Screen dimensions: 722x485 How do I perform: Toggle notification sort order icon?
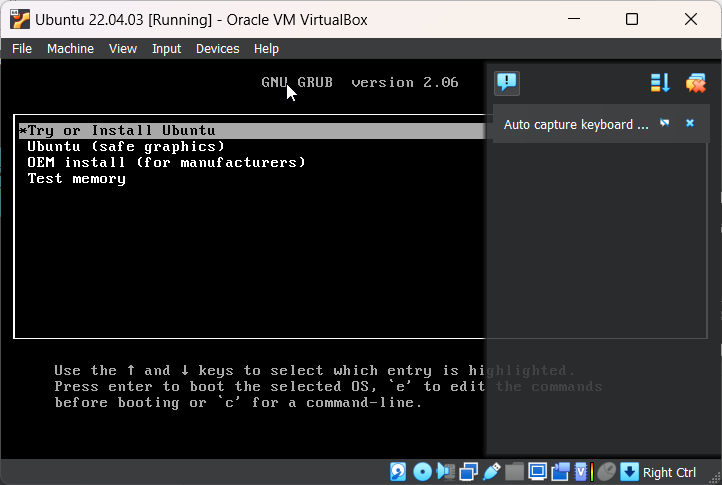pyautogui.click(x=660, y=83)
